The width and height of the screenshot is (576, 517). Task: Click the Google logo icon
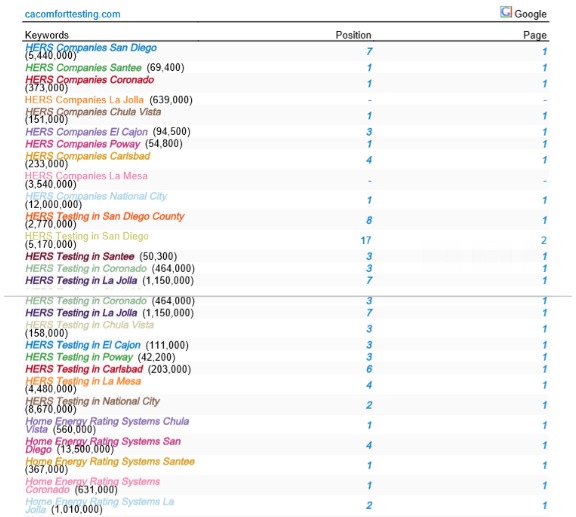point(505,12)
